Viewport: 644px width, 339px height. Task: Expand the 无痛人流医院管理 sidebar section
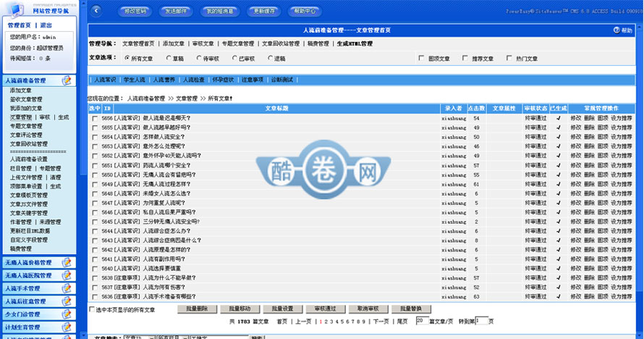(39, 275)
